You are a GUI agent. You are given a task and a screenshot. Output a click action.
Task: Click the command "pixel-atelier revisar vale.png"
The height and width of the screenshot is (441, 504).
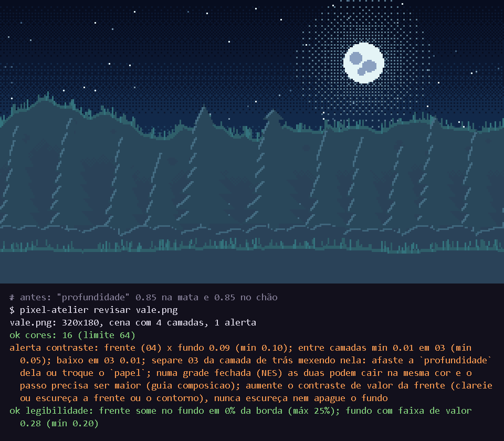coord(99,310)
